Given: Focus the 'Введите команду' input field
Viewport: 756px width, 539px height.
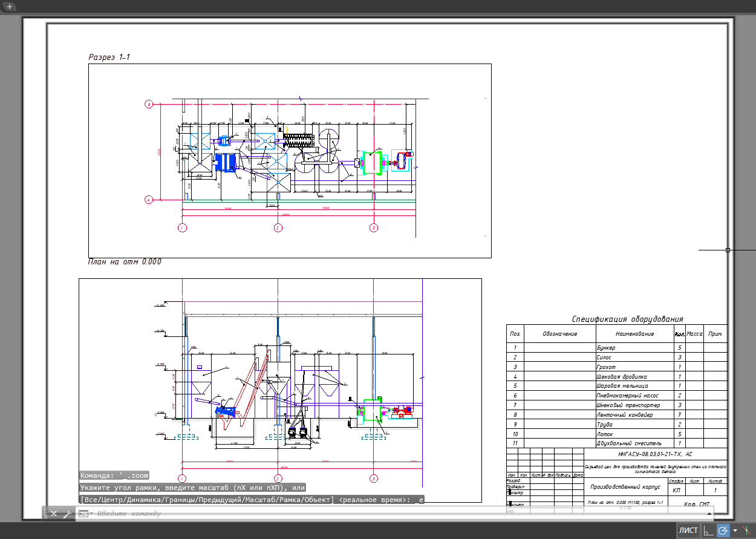Looking at the screenshot, I should pos(399,514).
